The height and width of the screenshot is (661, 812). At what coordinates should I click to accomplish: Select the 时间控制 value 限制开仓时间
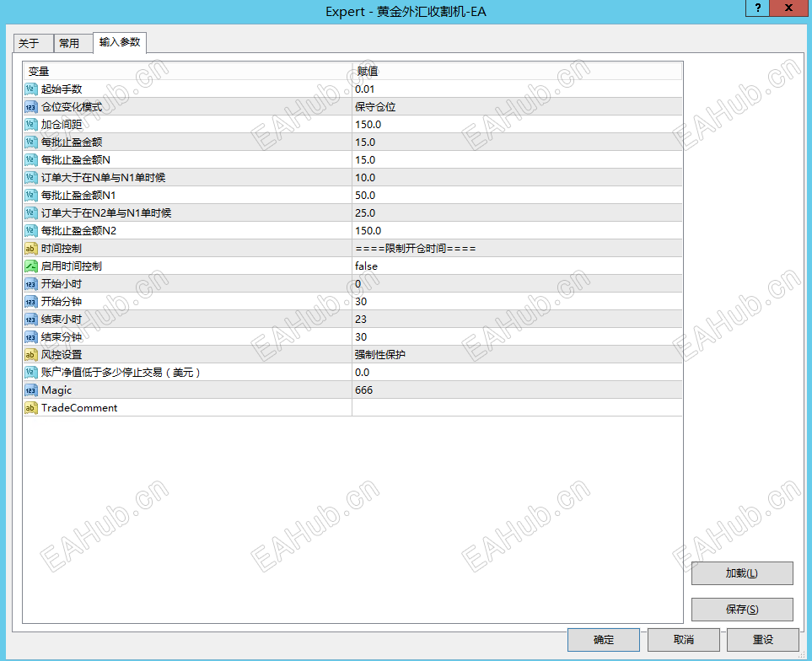[x=517, y=249]
